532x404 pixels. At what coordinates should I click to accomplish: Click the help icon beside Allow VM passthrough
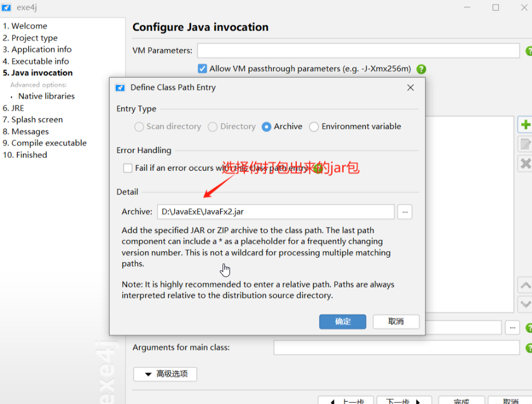tap(421, 69)
